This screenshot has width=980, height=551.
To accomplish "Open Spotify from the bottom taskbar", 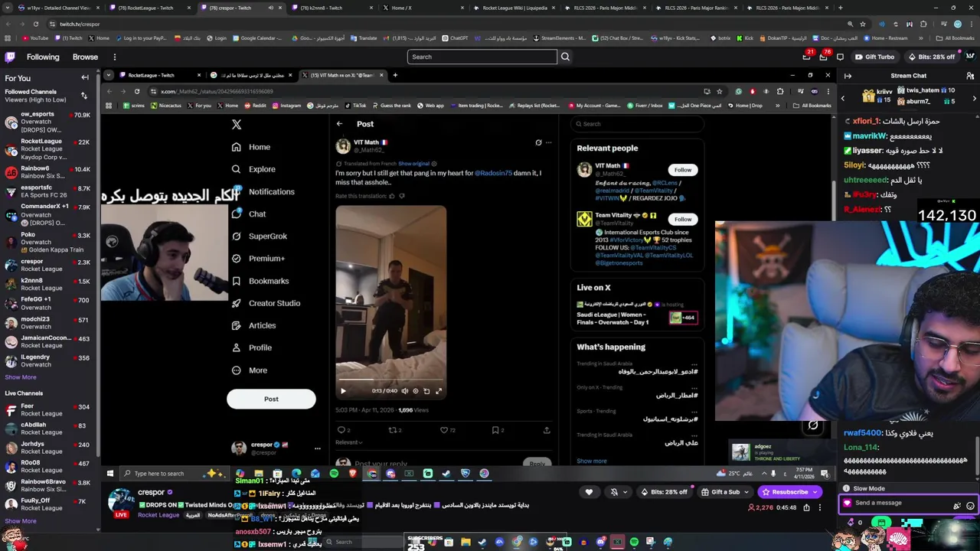I will point(634,542).
